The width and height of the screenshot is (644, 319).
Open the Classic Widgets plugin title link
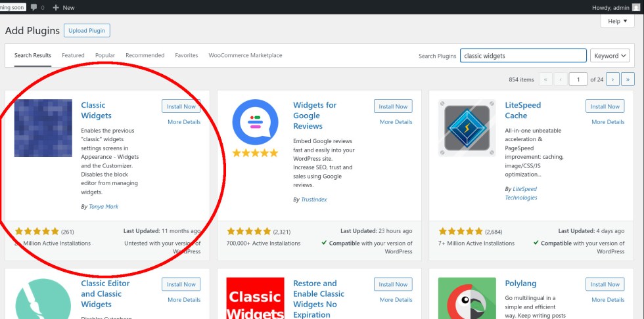96,110
